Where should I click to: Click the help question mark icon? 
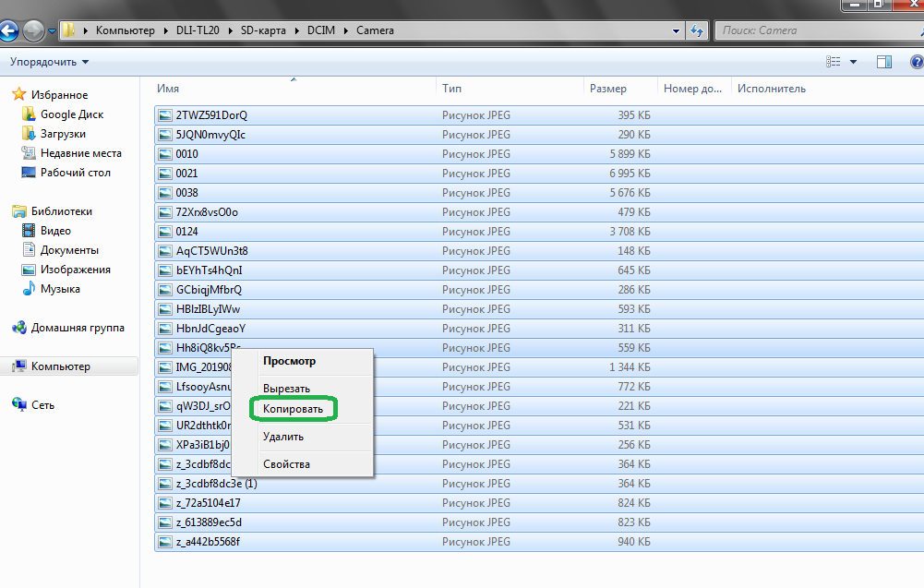(916, 62)
